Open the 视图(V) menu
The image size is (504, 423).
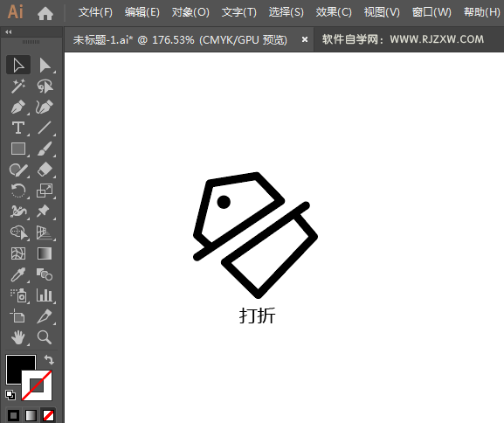(x=382, y=12)
